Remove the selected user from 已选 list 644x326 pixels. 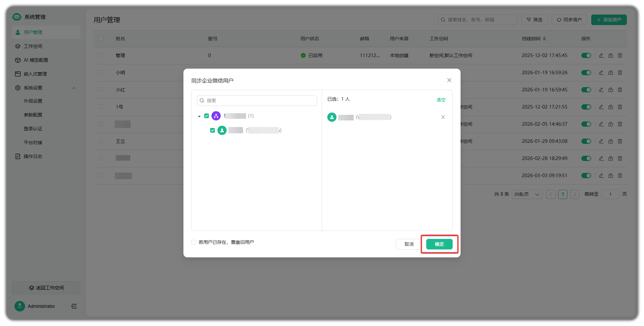click(443, 117)
